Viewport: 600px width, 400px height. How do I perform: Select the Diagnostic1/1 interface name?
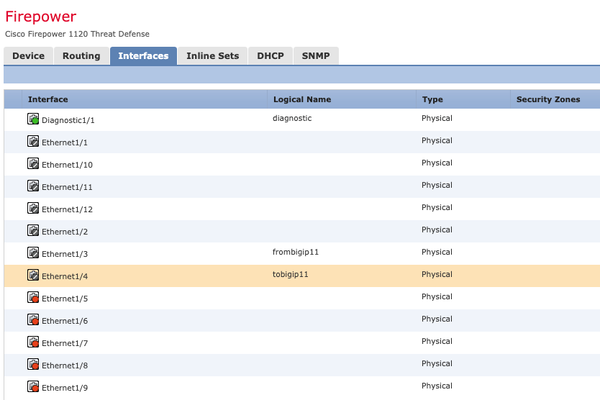pos(68,120)
